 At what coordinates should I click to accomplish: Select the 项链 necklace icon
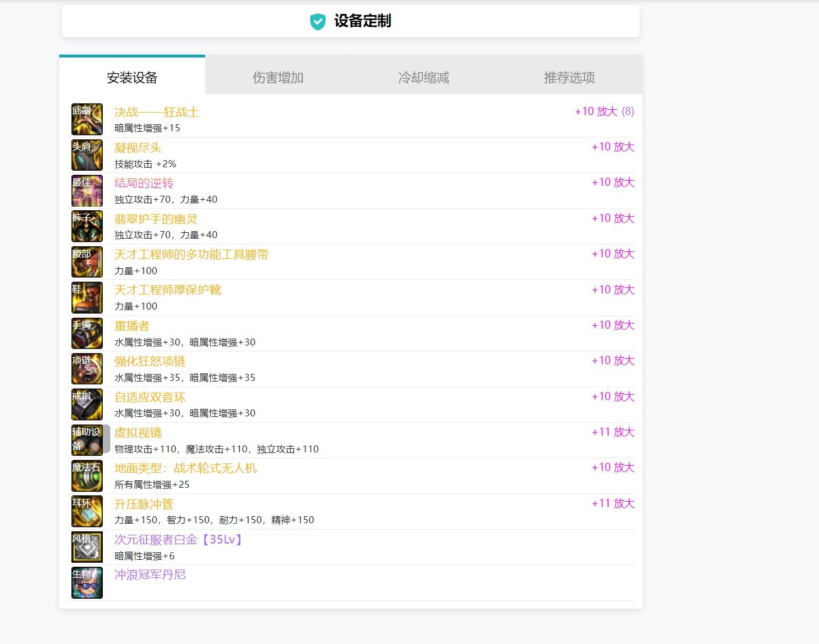click(x=87, y=369)
